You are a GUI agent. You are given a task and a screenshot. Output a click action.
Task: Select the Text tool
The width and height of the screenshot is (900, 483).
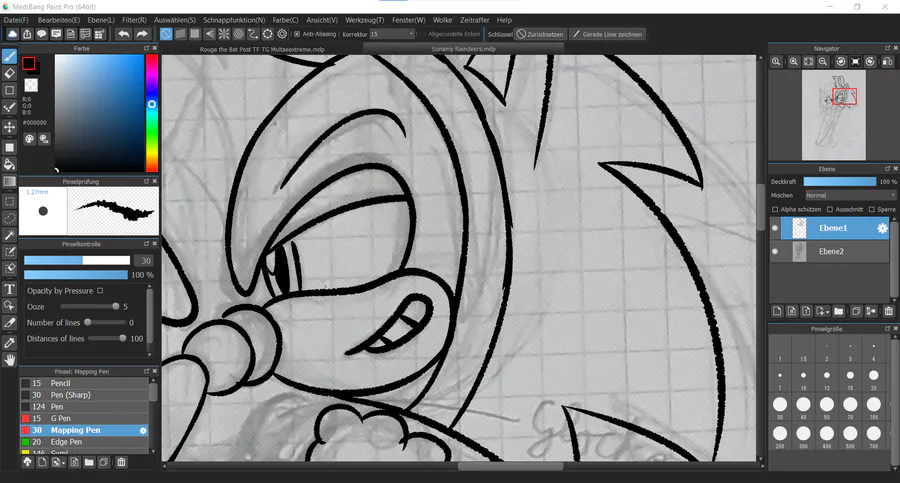9,289
